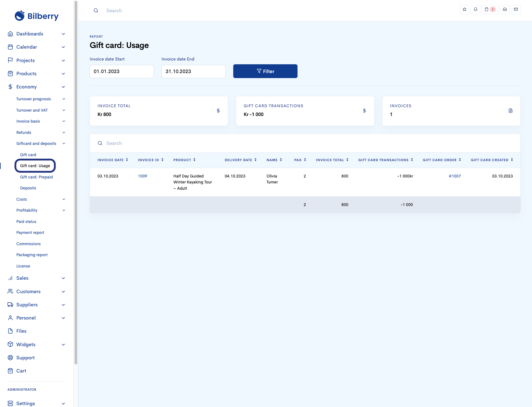Viewport: 532px width, 407px height.
Task: Go to the Deposits report
Action: (28, 188)
